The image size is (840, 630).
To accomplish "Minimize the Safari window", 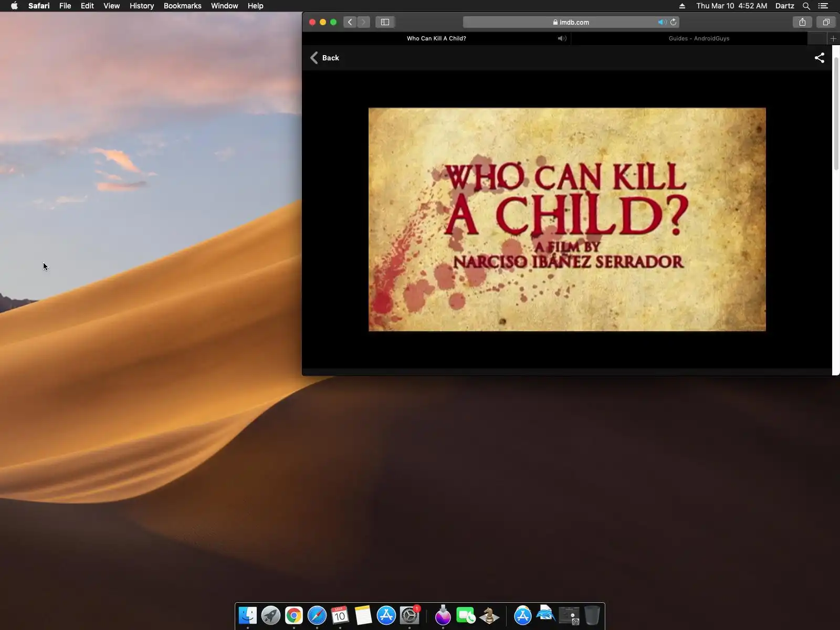I will pos(323,22).
